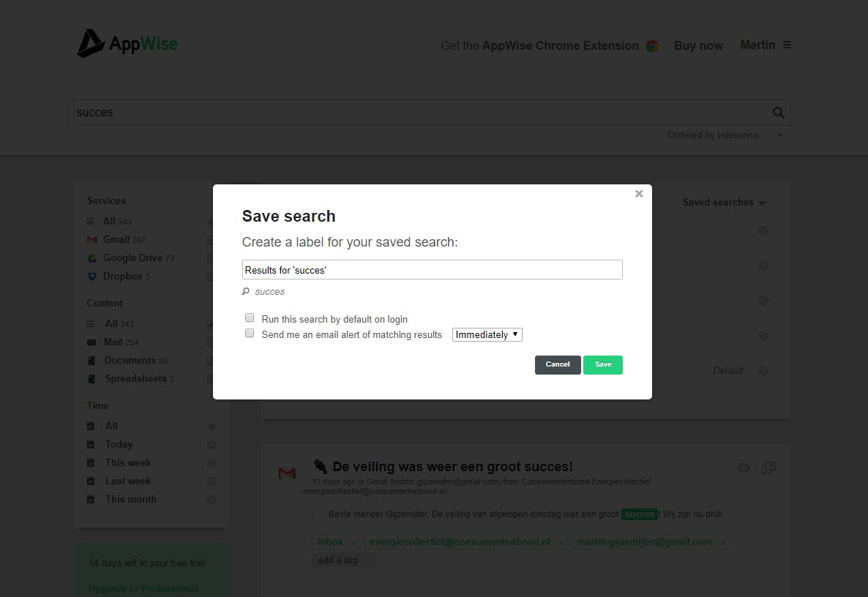Screen dimensions: 868x597
Task: Click the add a tag field
Action: 344,560
